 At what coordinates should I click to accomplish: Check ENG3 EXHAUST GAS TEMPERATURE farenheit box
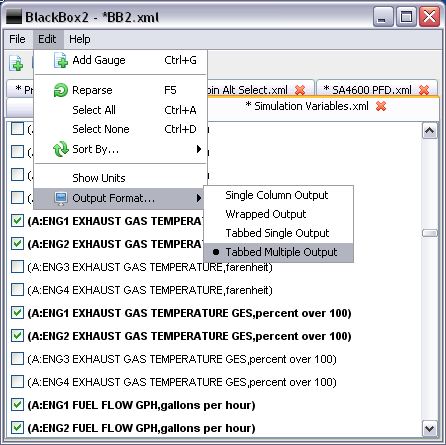[x=17, y=267]
